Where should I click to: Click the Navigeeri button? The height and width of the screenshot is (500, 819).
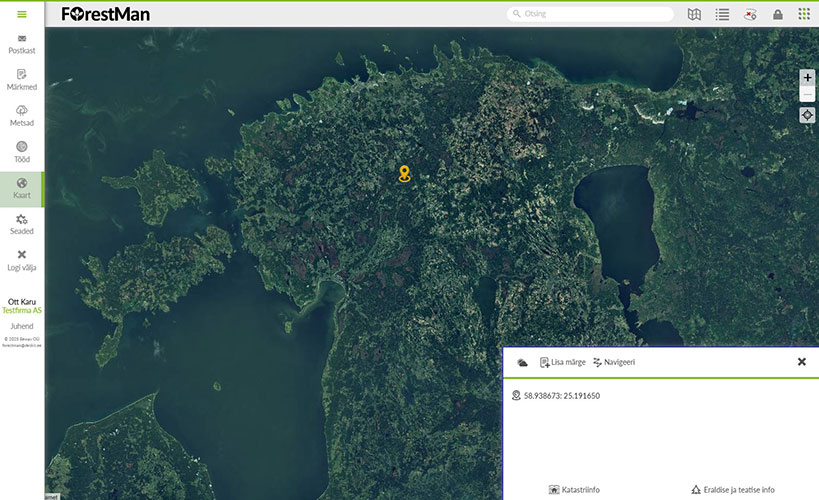(614, 362)
